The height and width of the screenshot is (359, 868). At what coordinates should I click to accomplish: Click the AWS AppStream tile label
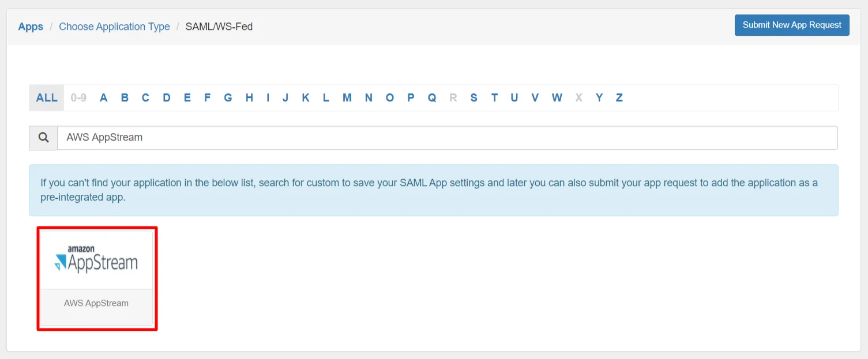click(96, 303)
